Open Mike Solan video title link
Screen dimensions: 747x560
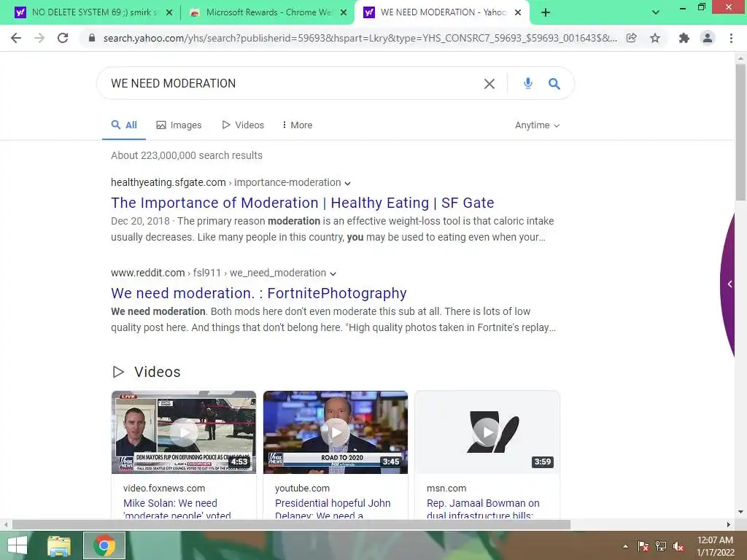pos(177,509)
